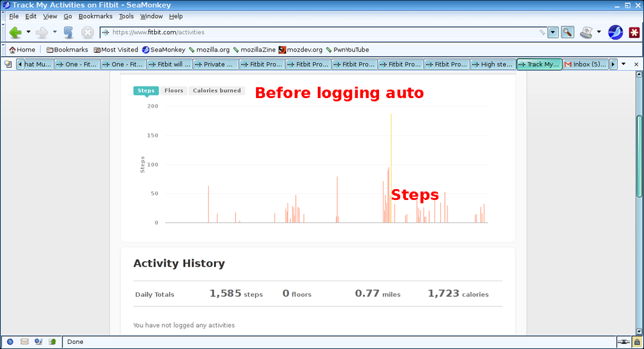Click the 'Daily Totals' label
The image size is (644, 349).
[155, 294]
